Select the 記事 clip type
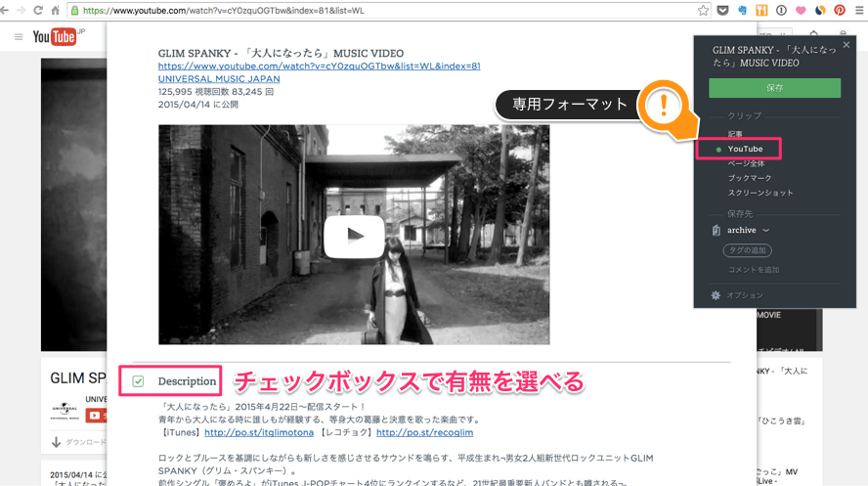This screenshot has width=868, height=486. pos(735,134)
